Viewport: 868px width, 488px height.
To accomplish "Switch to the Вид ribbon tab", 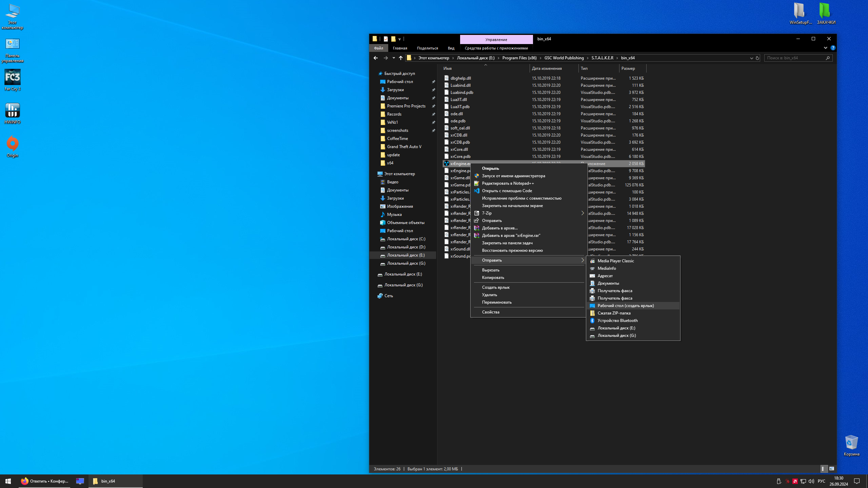I will (451, 48).
